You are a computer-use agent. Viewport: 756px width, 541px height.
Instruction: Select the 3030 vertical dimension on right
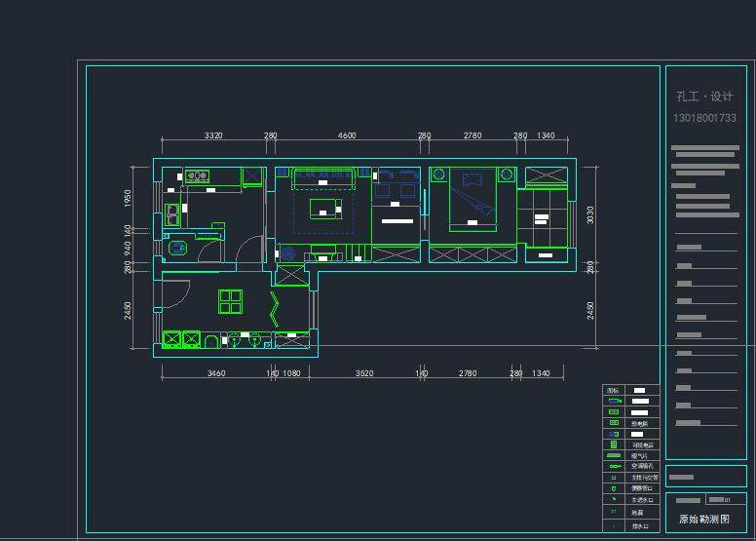click(x=590, y=214)
